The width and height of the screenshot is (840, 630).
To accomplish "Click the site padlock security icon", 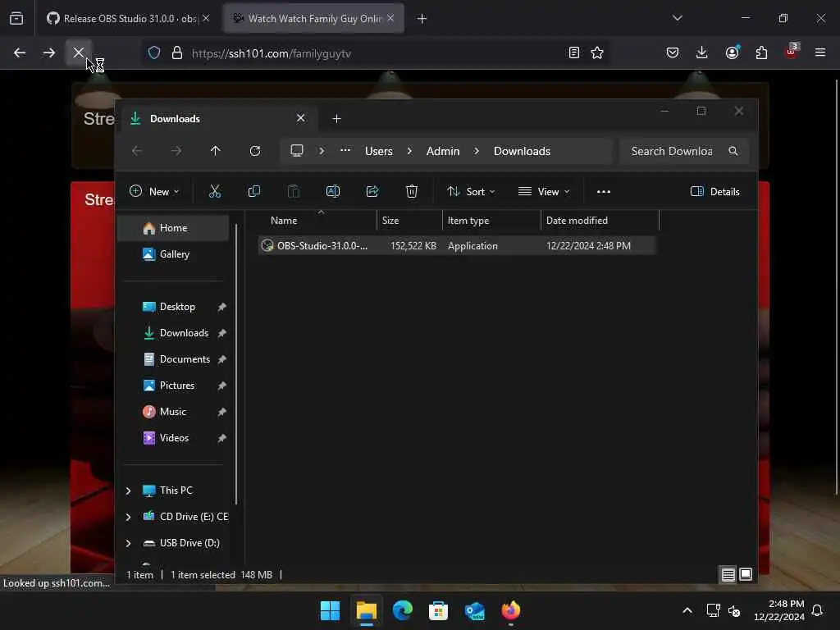I will tap(177, 52).
